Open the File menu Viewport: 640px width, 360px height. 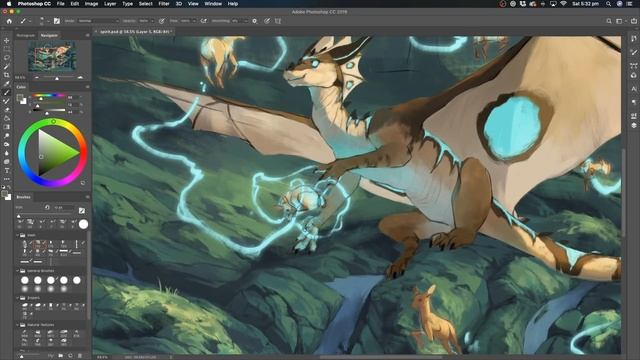tap(60, 4)
